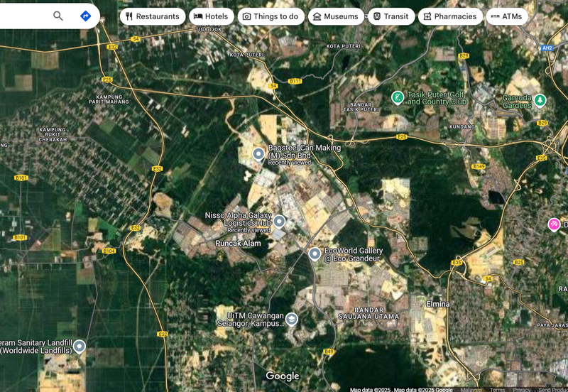Select the Bandar Saujana Utama label

tap(368, 313)
